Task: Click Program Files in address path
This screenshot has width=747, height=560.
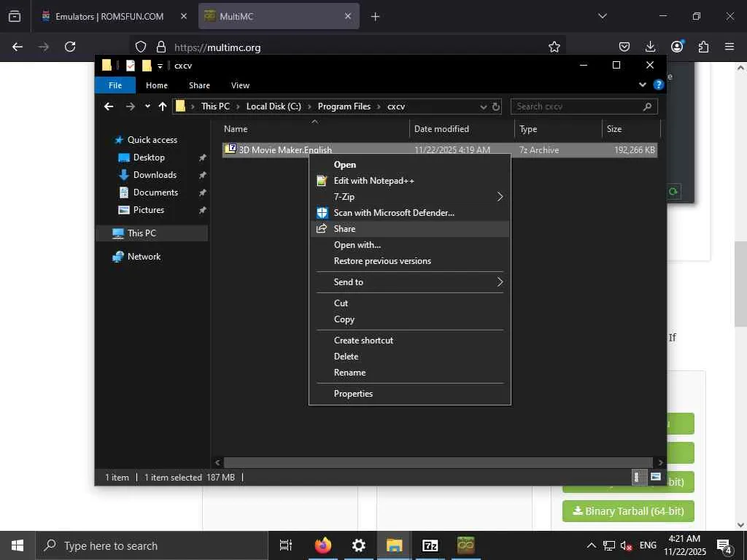Action: click(344, 106)
